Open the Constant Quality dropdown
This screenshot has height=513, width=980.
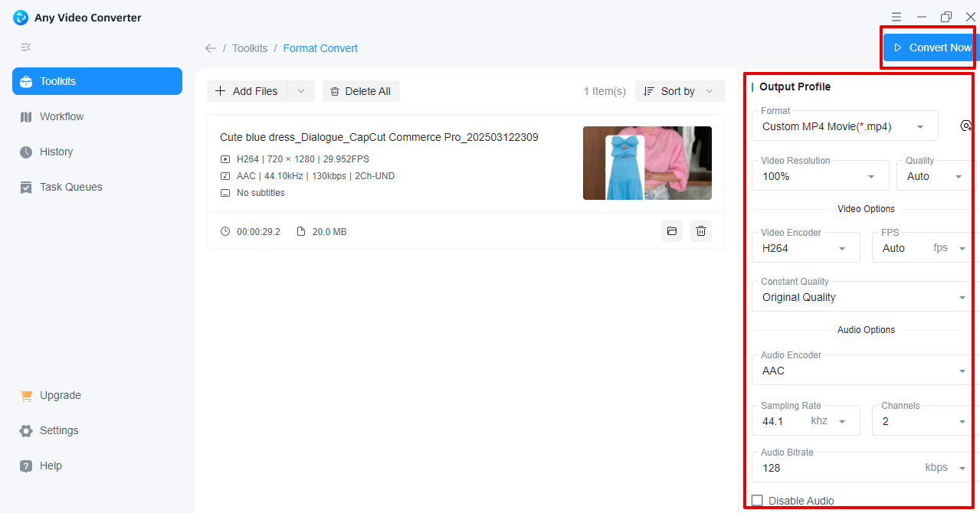pyautogui.click(x=962, y=297)
